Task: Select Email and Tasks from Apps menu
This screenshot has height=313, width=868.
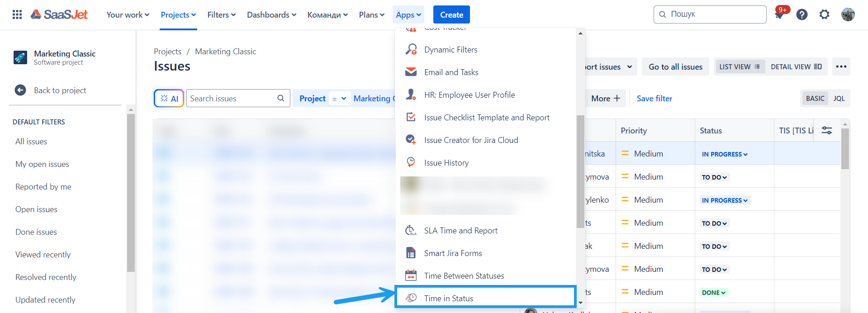Action: (485, 72)
